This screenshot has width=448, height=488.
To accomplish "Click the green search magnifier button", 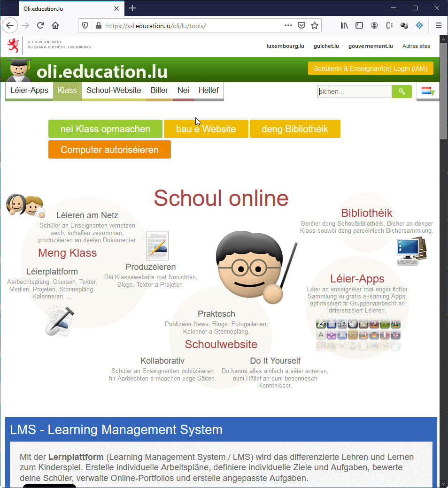I will pyautogui.click(x=402, y=91).
